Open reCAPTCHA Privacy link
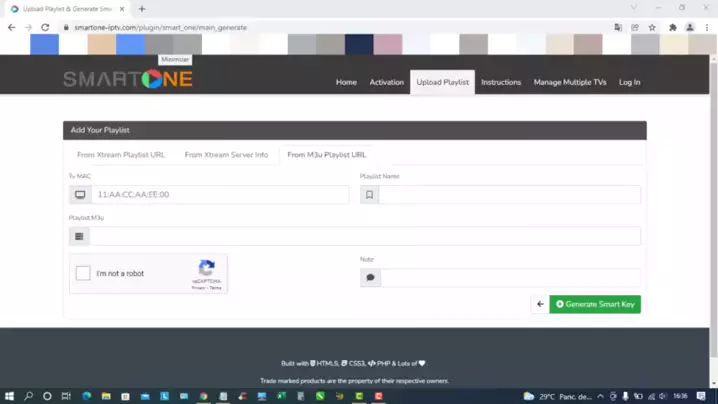Viewport: 718px width, 404px height. click(198, 288)
